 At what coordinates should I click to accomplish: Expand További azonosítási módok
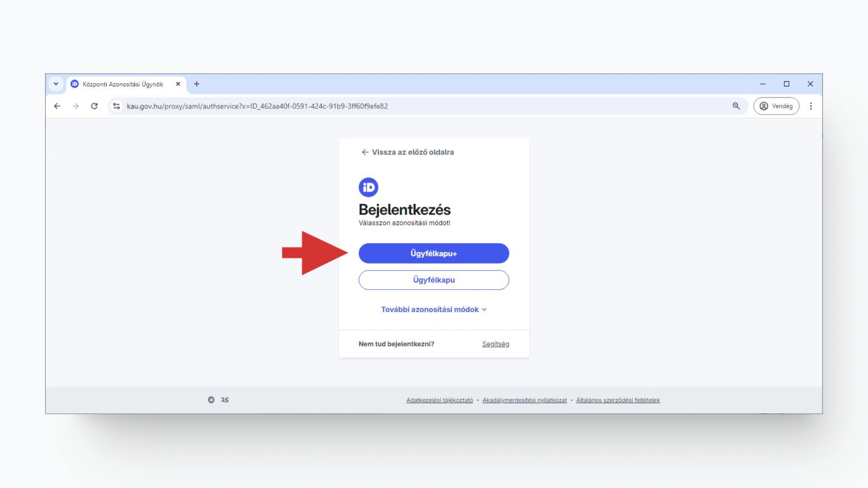click(434, 310)
